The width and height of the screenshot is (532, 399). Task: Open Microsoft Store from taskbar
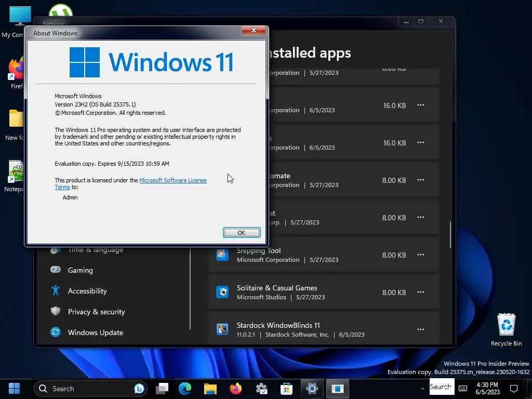286,389
